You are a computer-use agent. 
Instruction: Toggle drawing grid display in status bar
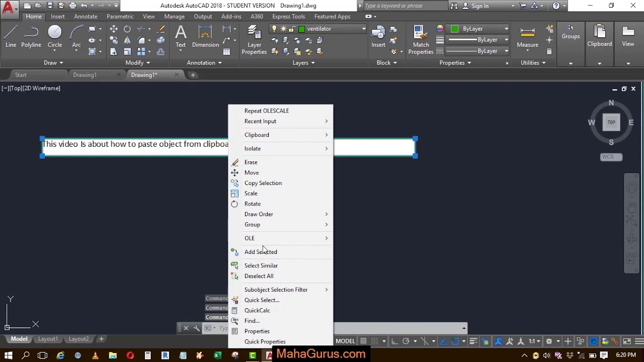point(364,341)
